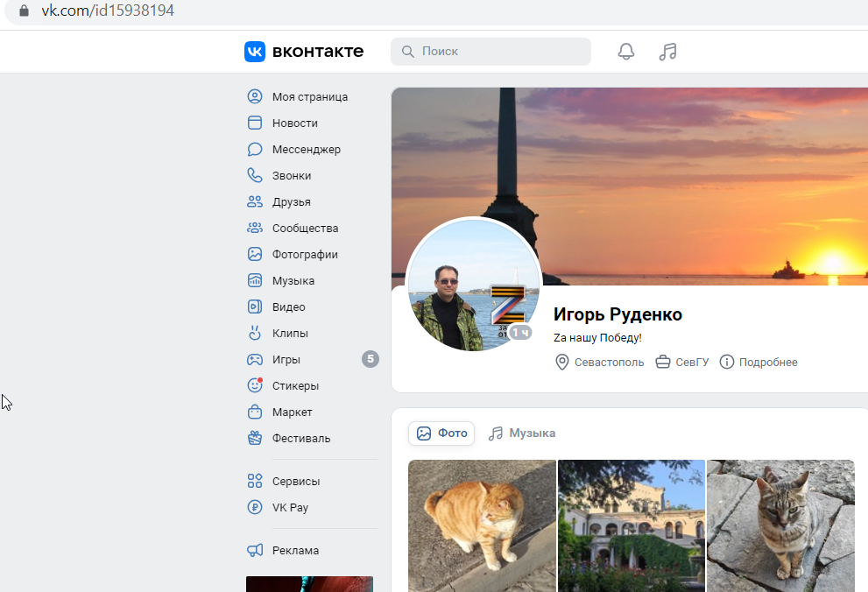This screenshot has width=868, height=592.
Task: Click the VK Pay ruble icon
Action: 255,508
